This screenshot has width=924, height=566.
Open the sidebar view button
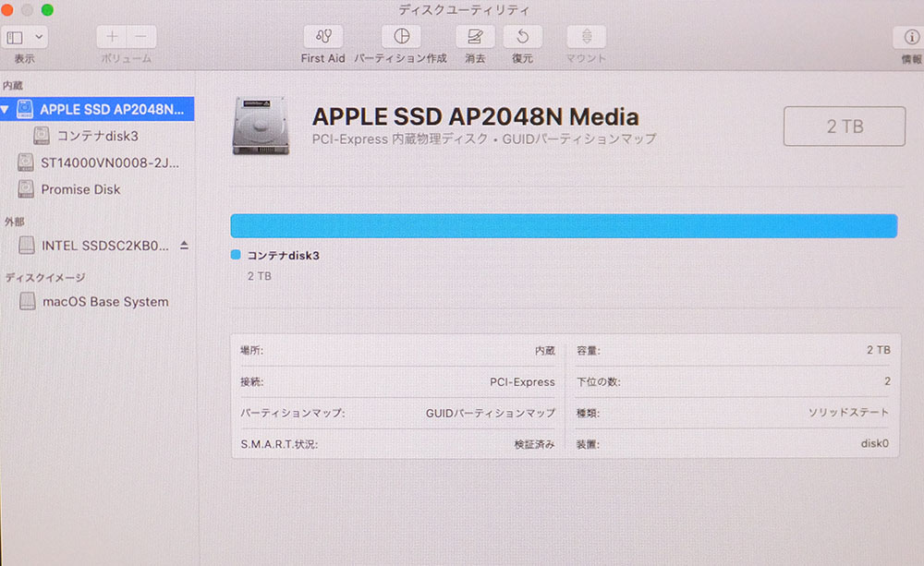15,37
